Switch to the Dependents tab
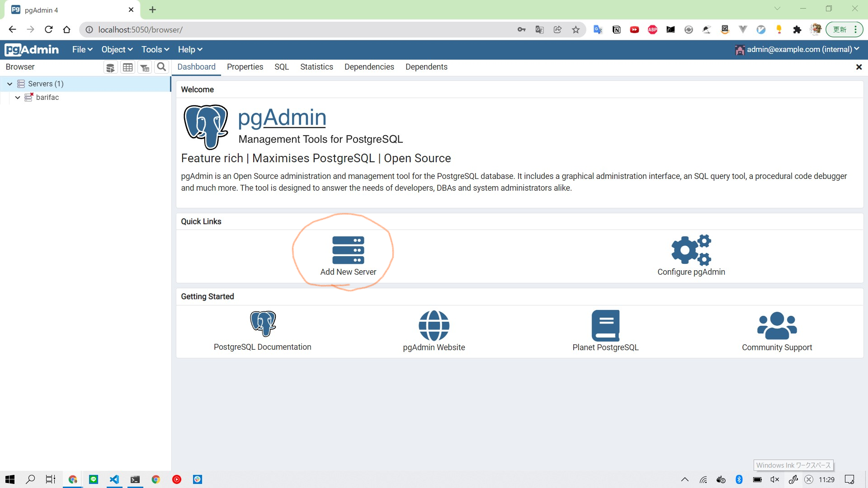The height and width of the screenshot is (488, 868). (426, 67)
